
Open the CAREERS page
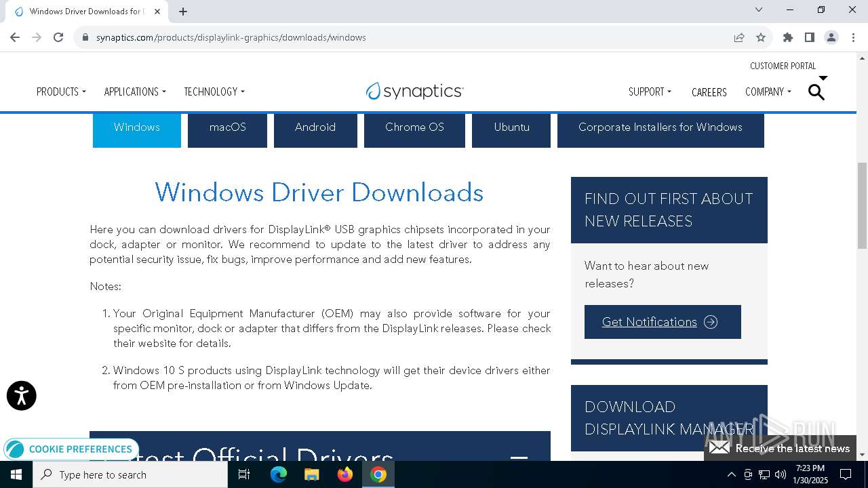coord(709,92)
